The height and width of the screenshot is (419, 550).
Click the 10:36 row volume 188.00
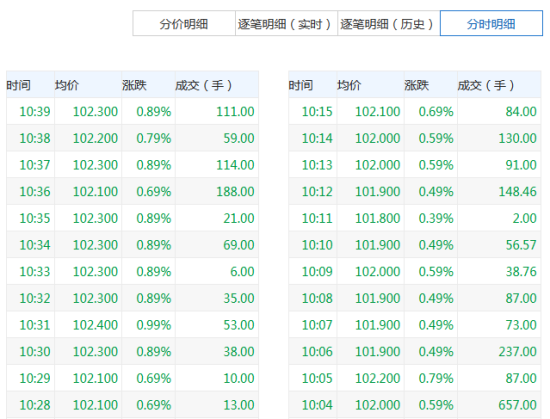click(235, 191)
